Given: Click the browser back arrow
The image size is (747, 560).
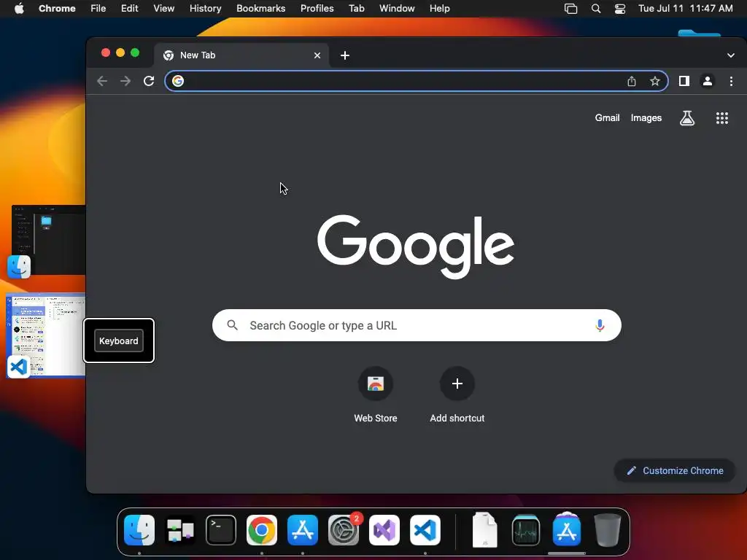Looking at the screenshot, I should [102, 81].
